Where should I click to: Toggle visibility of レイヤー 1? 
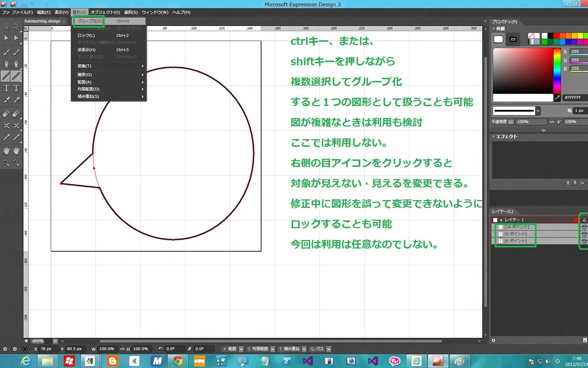point(584,220)
